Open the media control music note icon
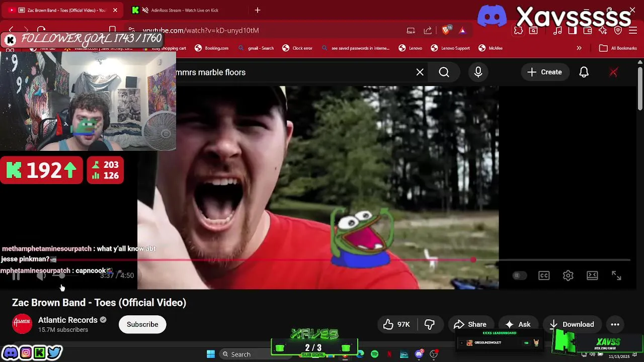The width and height of the screenshot is (644, 362). click(557, 31)
